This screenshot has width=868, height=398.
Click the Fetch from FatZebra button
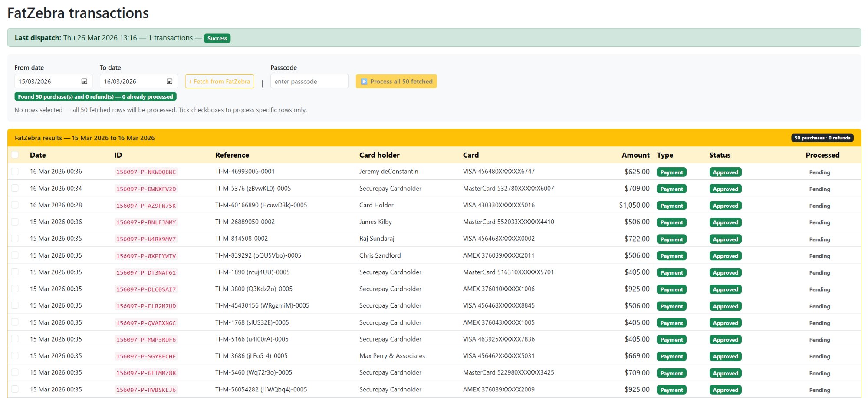[x=220, y=81]
